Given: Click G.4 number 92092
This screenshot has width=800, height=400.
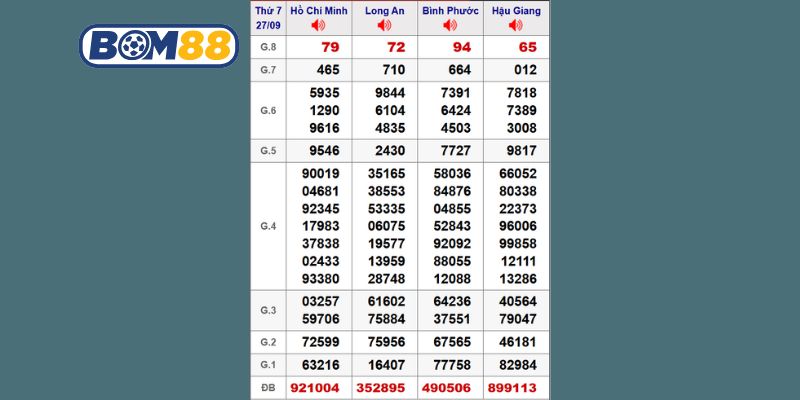Looking at the screenshot, I should point(453,243).
